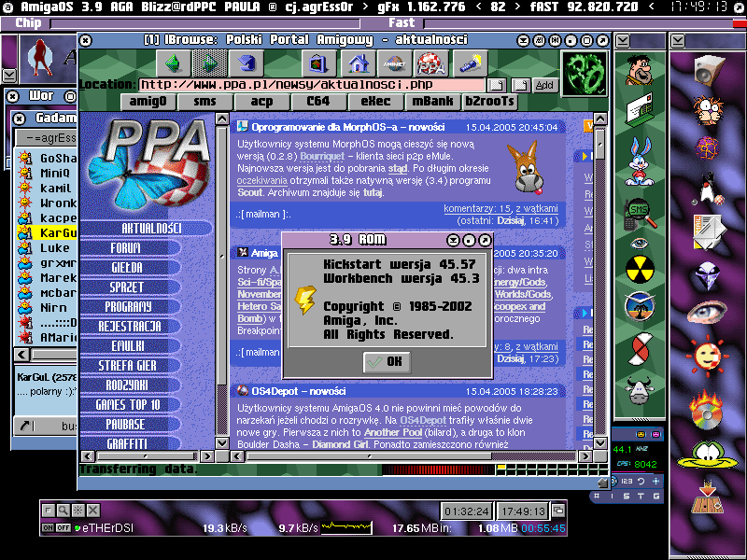
Task: Open PROGRAMY in the PPA site menu
Action: pyautogui.click(x=129, y=307)
